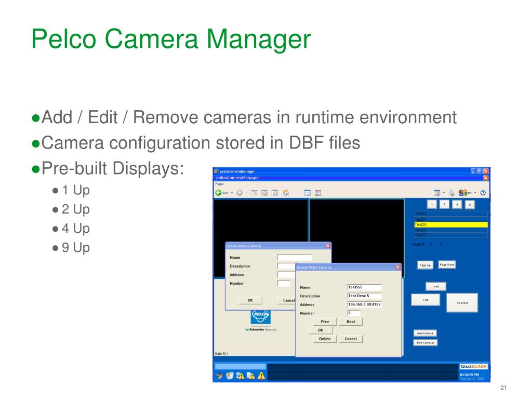The image size is (532, 399).
Task: Open Help via the question mark icon
Action: pos(483,193)
